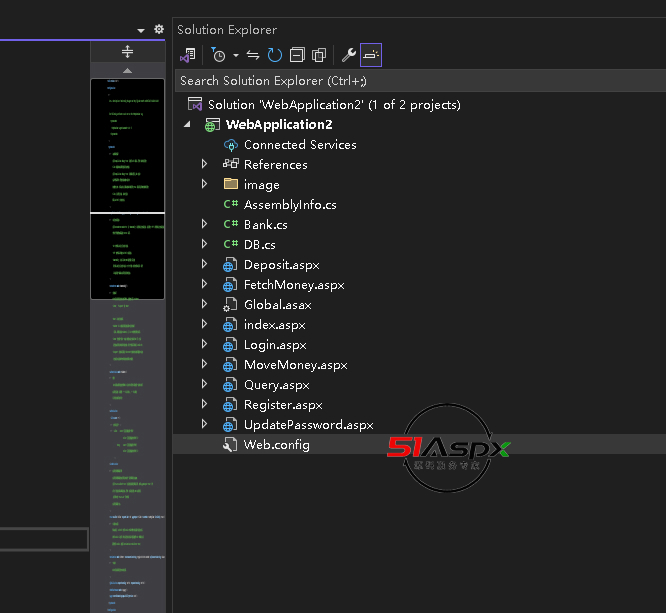Select the Solution 'WebApplication2' node
The image size is (666, 613).
[334, 105]
